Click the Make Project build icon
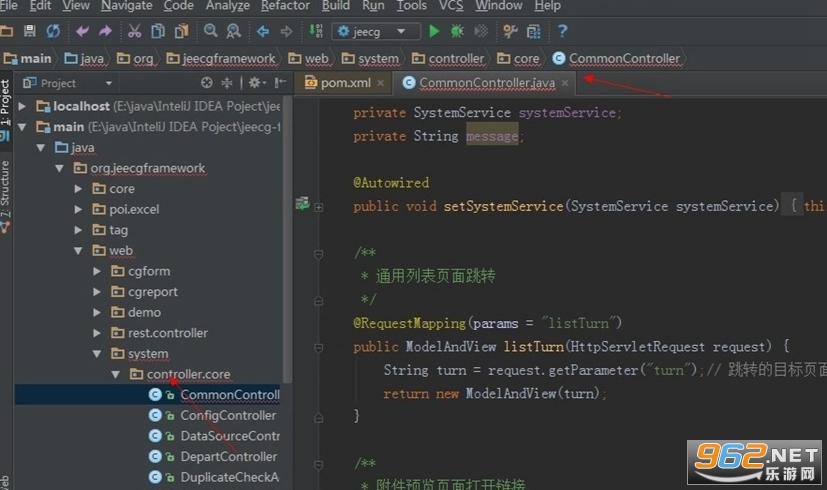This screenshot has width=827, height=490. click(315, 31)
